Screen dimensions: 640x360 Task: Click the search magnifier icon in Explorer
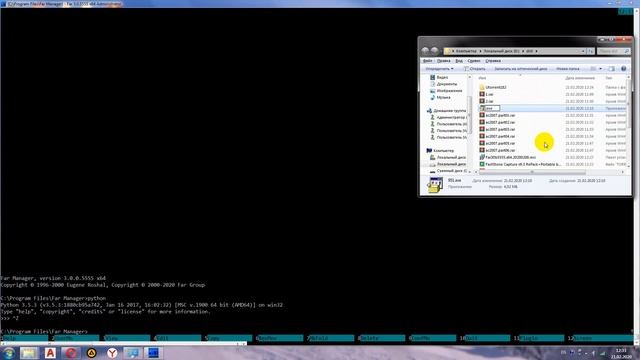[x=627, y=51]
